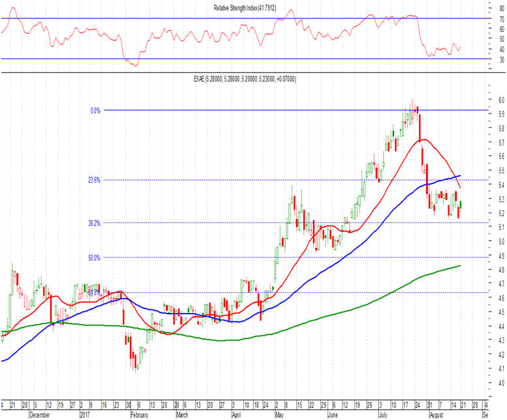Click the RSI axis value 50

coord(502,39)
